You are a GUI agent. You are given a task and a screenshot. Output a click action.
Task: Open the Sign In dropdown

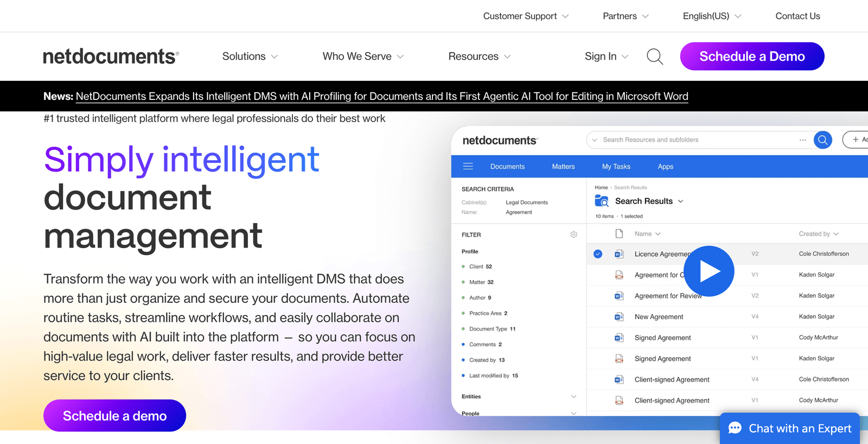coord(607,56)
